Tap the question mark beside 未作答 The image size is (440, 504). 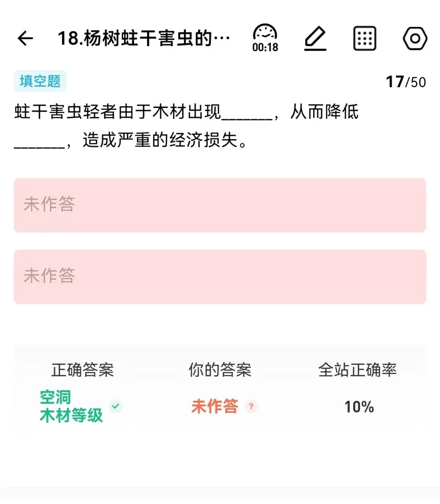coord(251,406)
